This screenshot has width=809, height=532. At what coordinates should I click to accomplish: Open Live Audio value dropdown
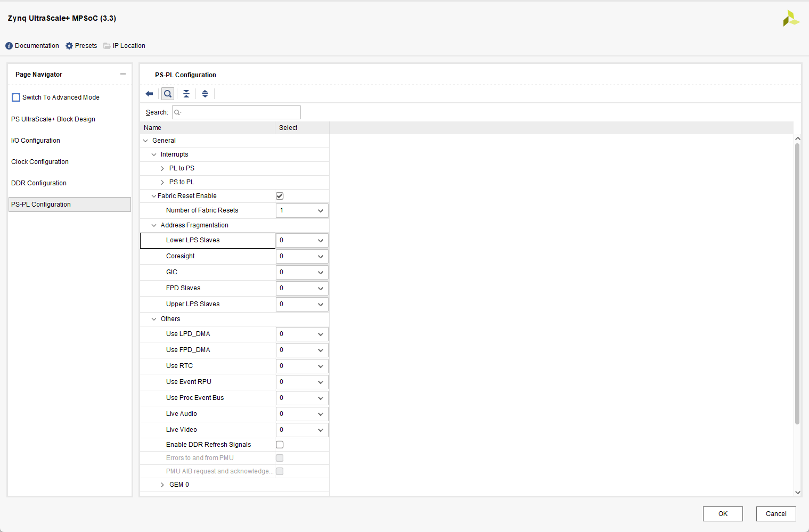302,414
